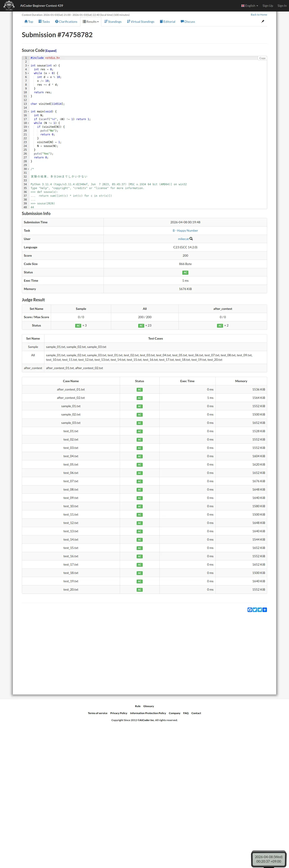Viewport: 289px width, 868px height.
Task: Click the sample_03.txt case name cell
Action: click(71, 423)
